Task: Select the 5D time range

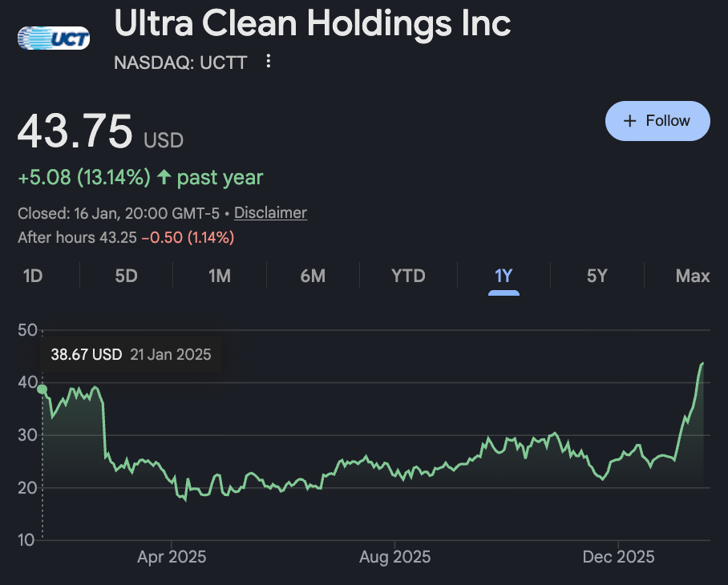Action: pyautogui.click(x=126, y=276)
